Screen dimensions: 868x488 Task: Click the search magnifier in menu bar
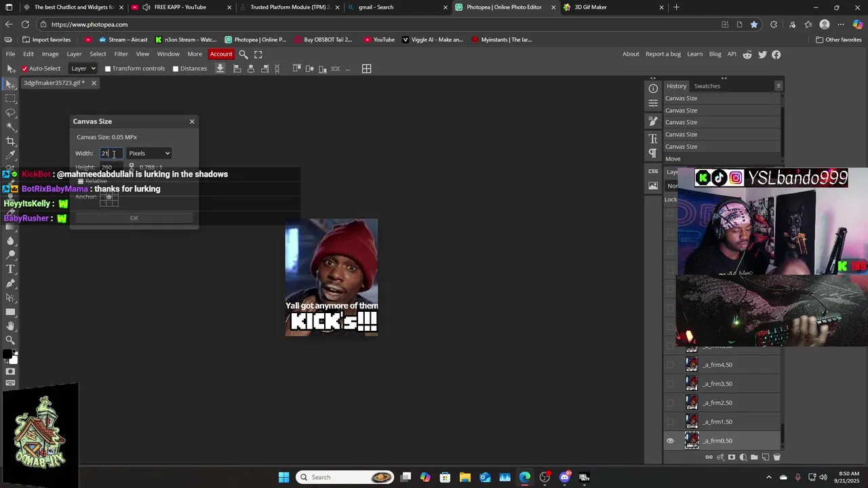243,54
